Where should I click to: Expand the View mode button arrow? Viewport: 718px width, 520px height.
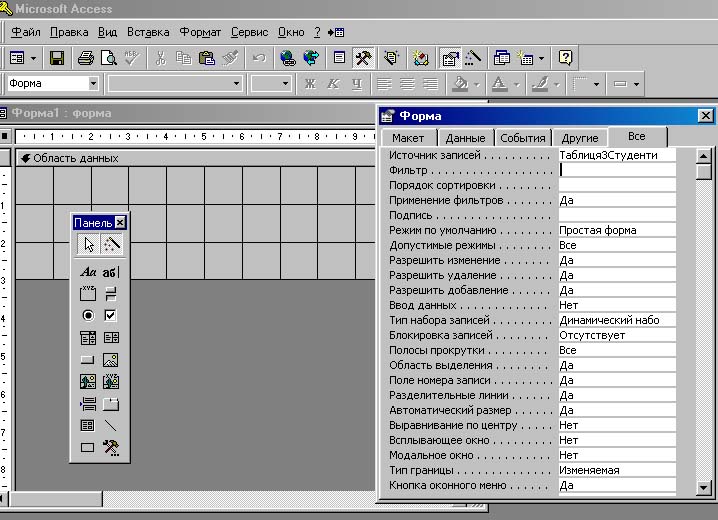[x=33, y=58]
